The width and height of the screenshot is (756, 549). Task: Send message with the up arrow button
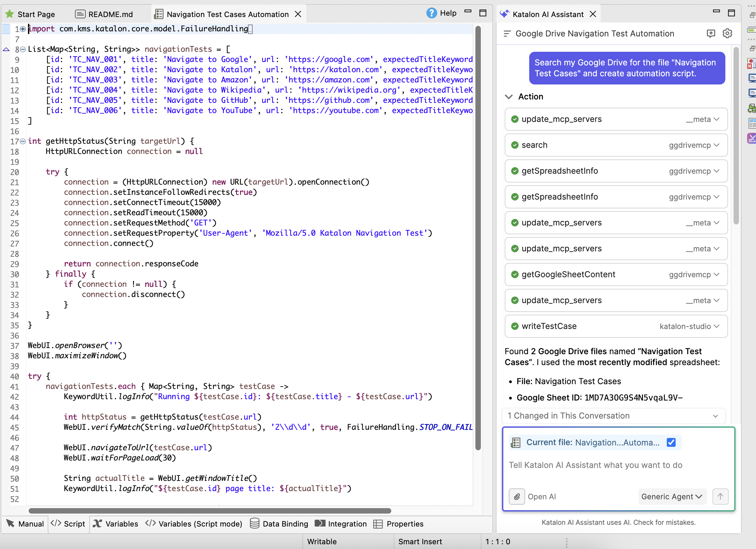pos(720,497)
